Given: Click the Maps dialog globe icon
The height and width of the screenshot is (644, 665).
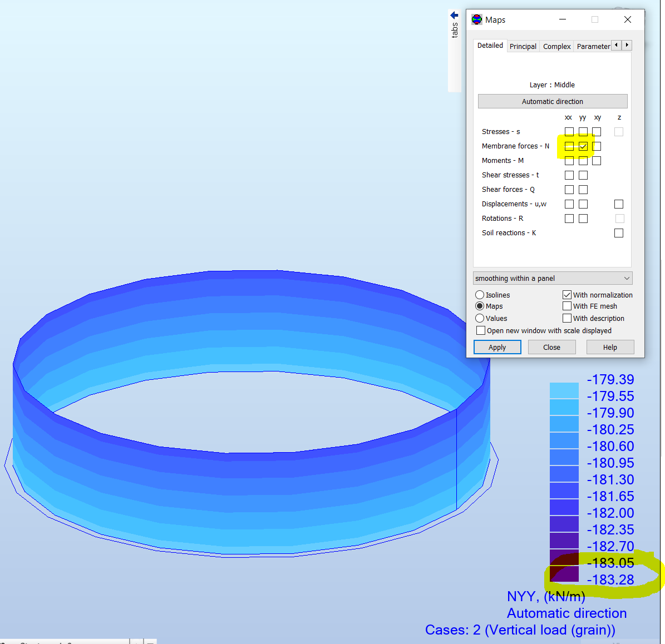Looking at the screenshot, I should [x=477, y=19].
